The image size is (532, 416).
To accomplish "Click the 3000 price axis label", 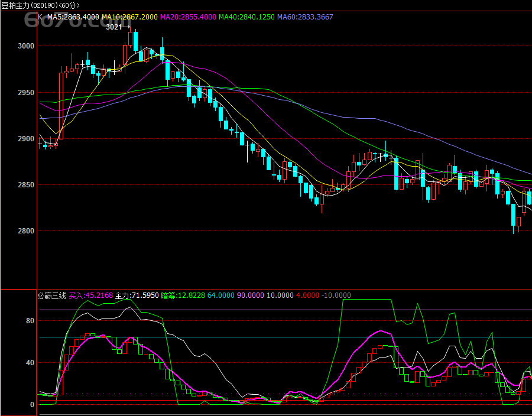I will point(26,46).
